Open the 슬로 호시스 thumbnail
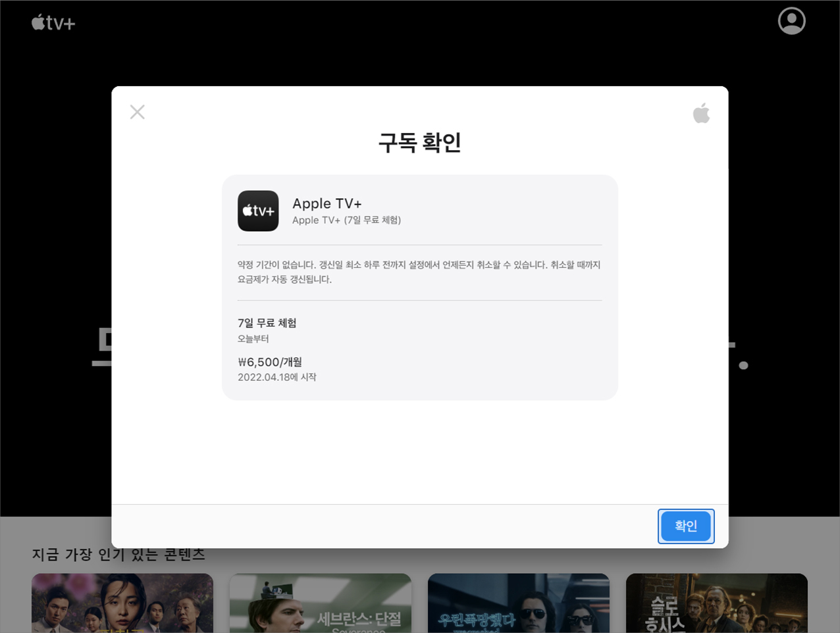The width and height of the screenshot is (840, 633). coord(717,603)
